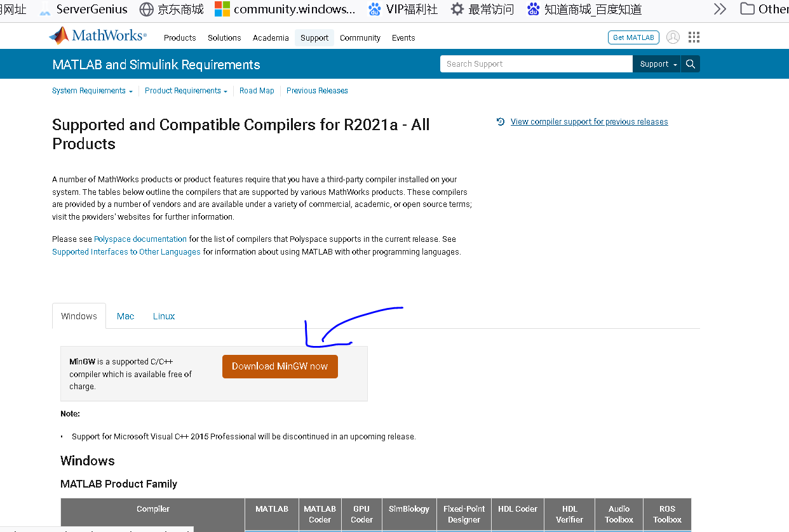This screenshot has width=789, height=532.
Task: Click the search magnifier icon
Action: pyautogui.click(x=690, y=63)
